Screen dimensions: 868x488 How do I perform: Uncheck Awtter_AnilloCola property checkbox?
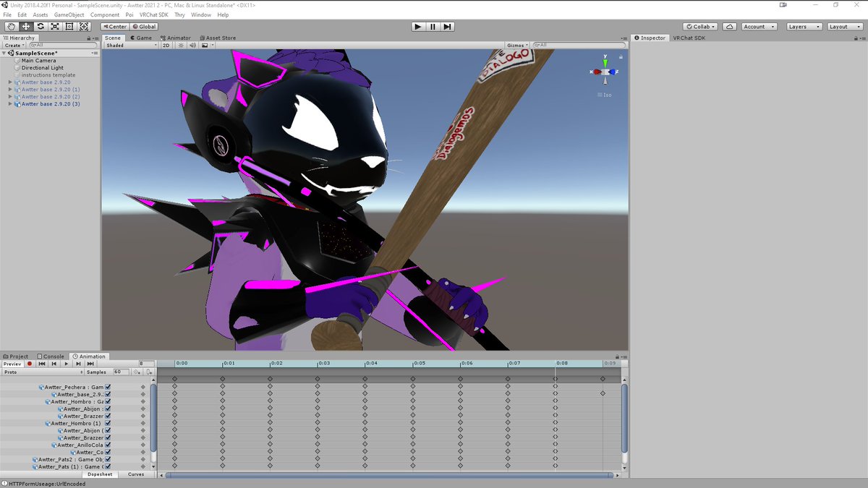[x=108, y=445]
